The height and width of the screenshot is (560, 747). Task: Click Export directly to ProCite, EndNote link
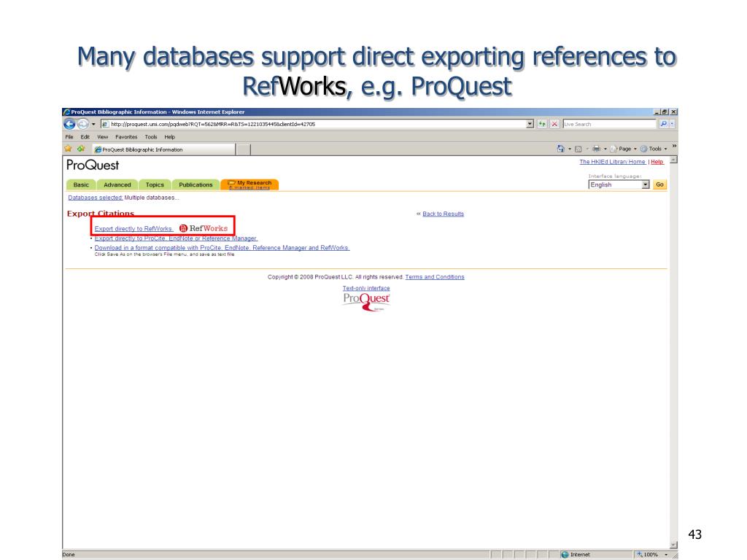176,238
